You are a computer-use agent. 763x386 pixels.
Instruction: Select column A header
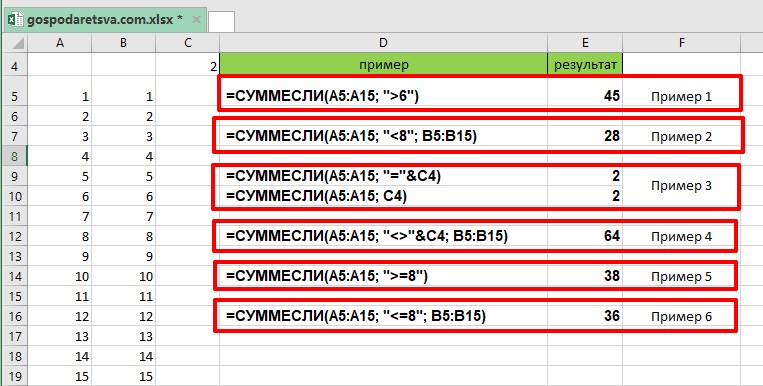pyautogui.click(x=59, y=43)
